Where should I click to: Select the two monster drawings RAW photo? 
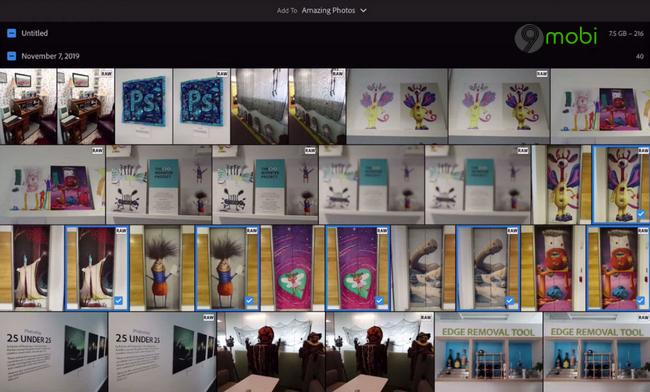[x=499, y=106]
